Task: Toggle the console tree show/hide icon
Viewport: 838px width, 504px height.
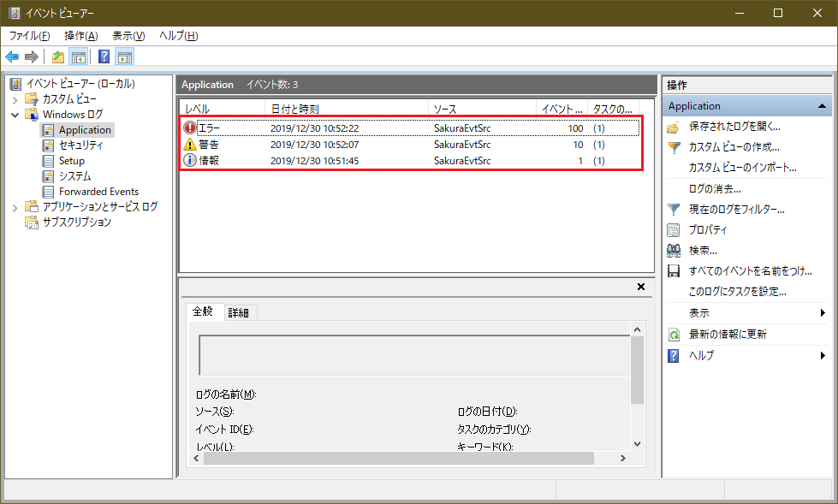Action: (78, 57)
